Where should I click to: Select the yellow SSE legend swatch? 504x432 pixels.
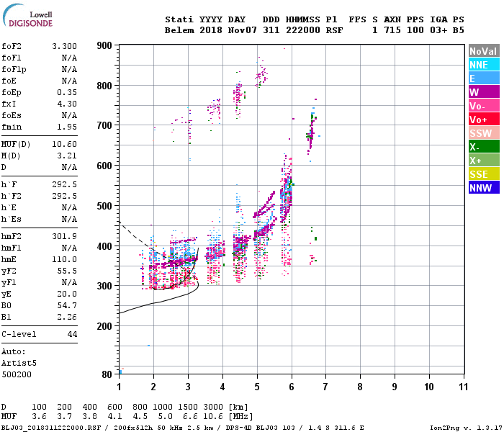(484, 174)
